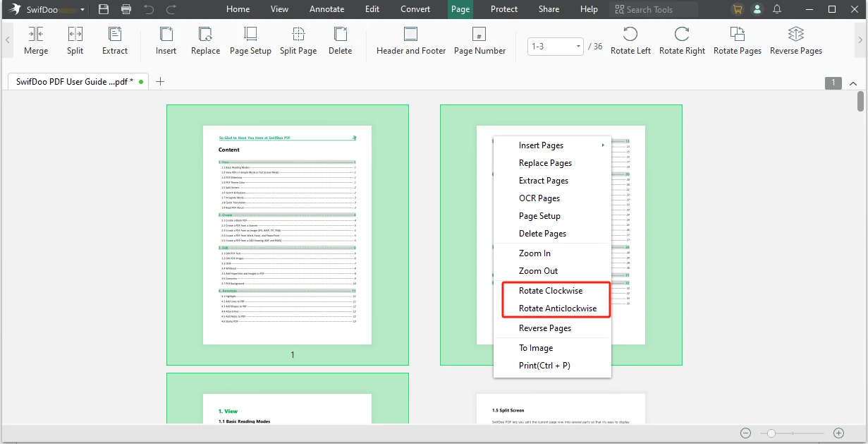Select the page 1 thumbnail
Screen dimensions: 868x444
tap(287, 235)
